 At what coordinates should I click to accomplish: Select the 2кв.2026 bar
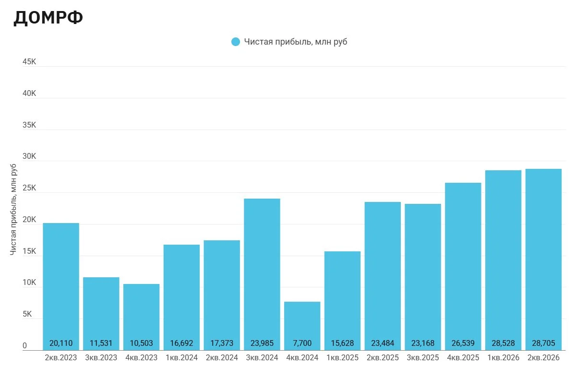[543, 260]
